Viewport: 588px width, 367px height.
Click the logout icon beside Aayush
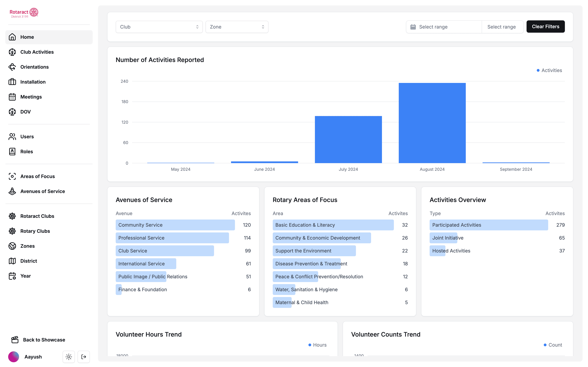click(x=84, y=357)
